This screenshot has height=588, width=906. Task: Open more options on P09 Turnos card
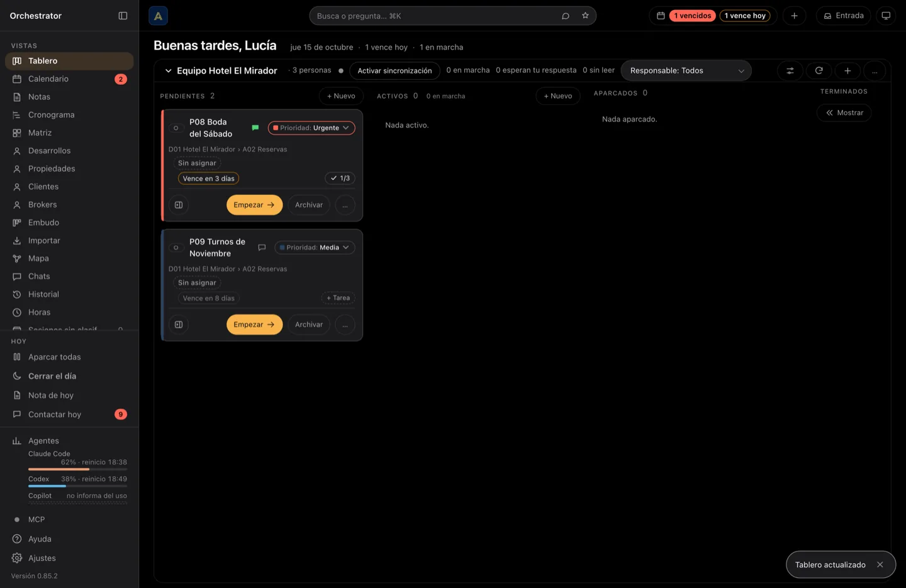[345, 325]
